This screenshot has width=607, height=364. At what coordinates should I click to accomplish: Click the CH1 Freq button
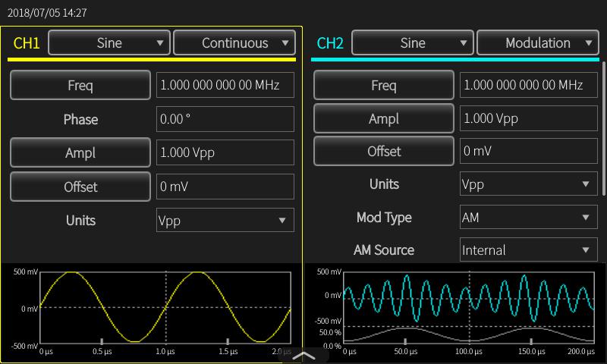point(80,85)
